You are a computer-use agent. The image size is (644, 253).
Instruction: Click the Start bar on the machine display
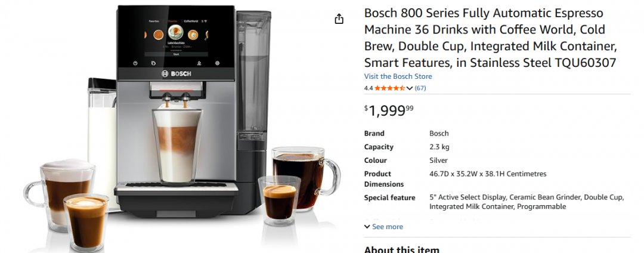click(176, 54)
